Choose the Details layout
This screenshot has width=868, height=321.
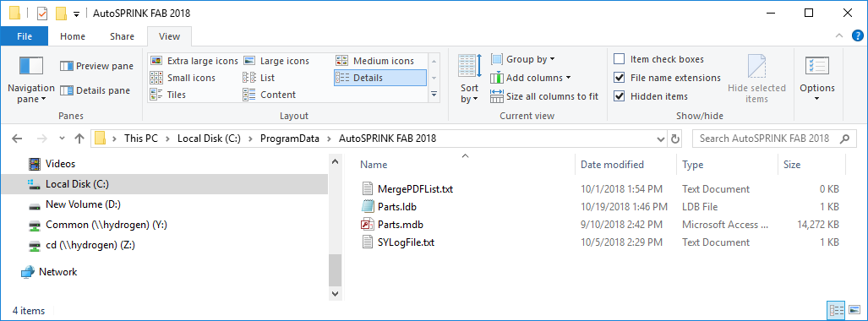pyautogui.click(x=380, y=78)
